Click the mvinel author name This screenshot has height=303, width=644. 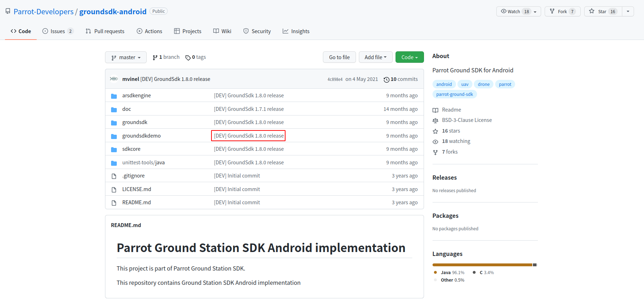[x=131, y=79]
